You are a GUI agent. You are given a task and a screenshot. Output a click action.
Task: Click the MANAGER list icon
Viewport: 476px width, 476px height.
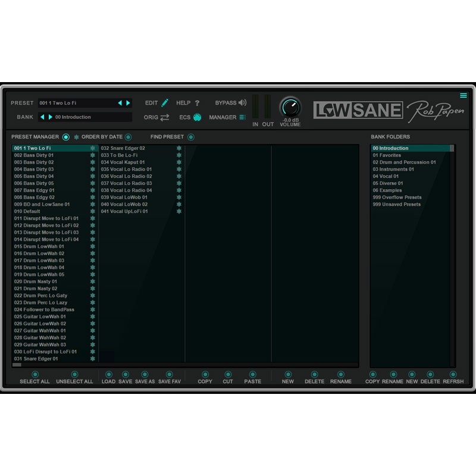point(242,117)
